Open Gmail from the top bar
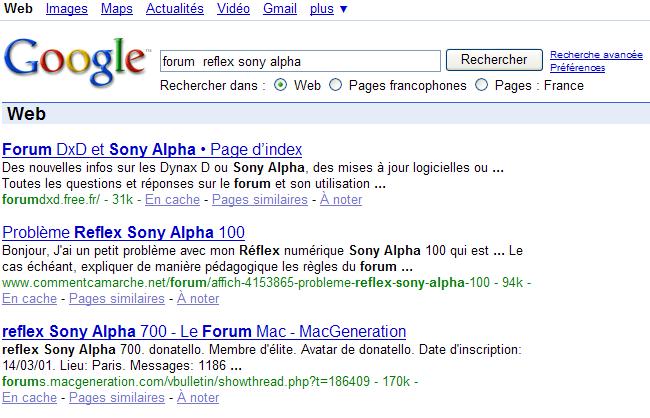Image resolution: width=650 pixels, height=418 pixels. (x=279, y=9)
